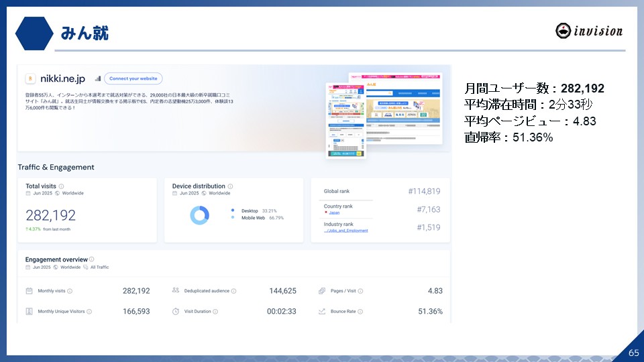644x362 pixels.
Task: Open the Jobs_and_Employment industry link
Action: tap(346, 231)
